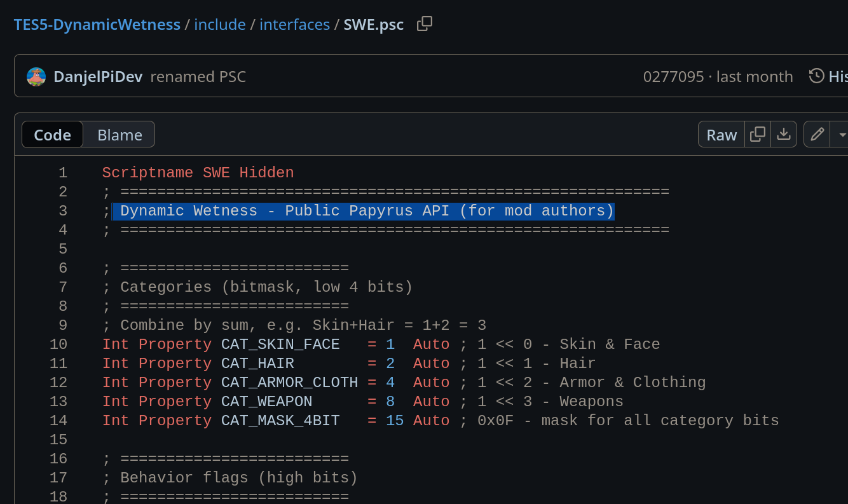Screen dimensions: 848x504
Task: Edit this file with the pencil icon
Action: [817, 134]
